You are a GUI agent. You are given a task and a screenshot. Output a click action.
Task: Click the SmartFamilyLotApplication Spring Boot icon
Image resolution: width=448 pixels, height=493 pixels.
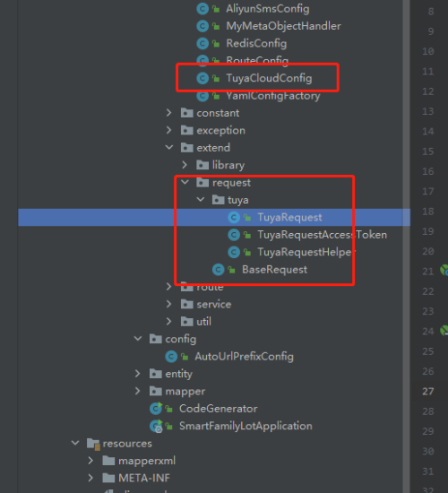156,426
